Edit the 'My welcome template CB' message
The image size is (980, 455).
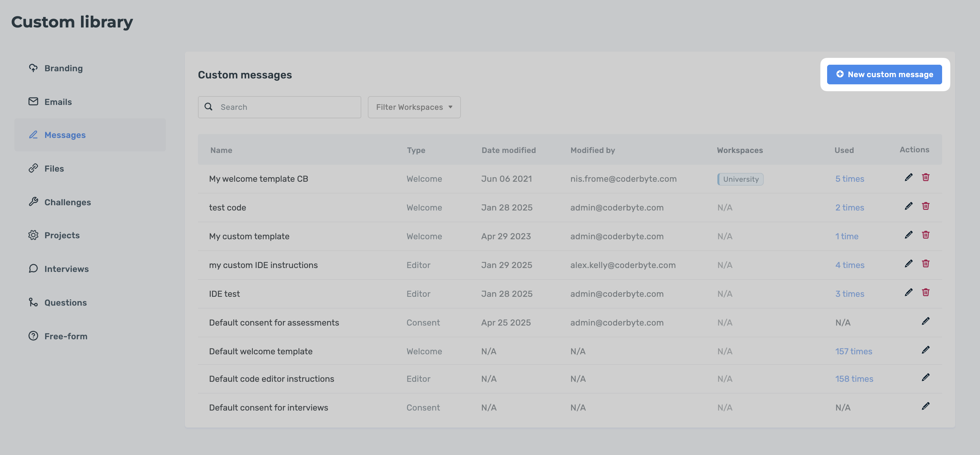click(x=908, y=177)
